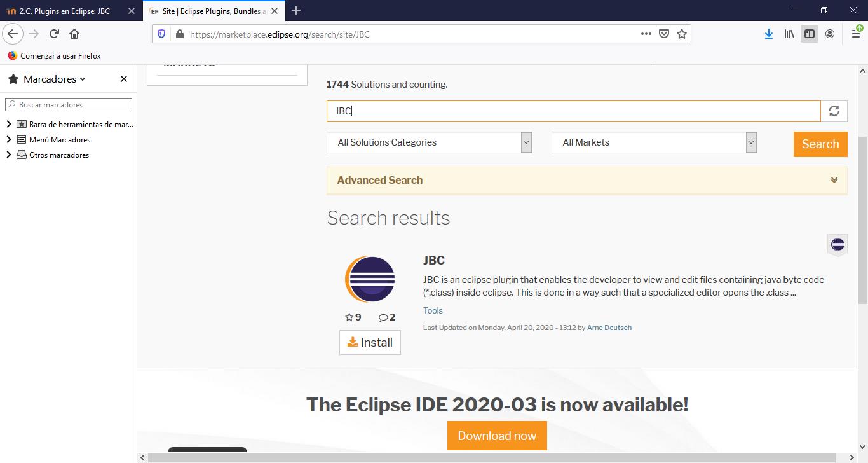Click '1744 Solutions and counting.' text
This screenshot has height=463, width=868.
[x=387, y=85]
